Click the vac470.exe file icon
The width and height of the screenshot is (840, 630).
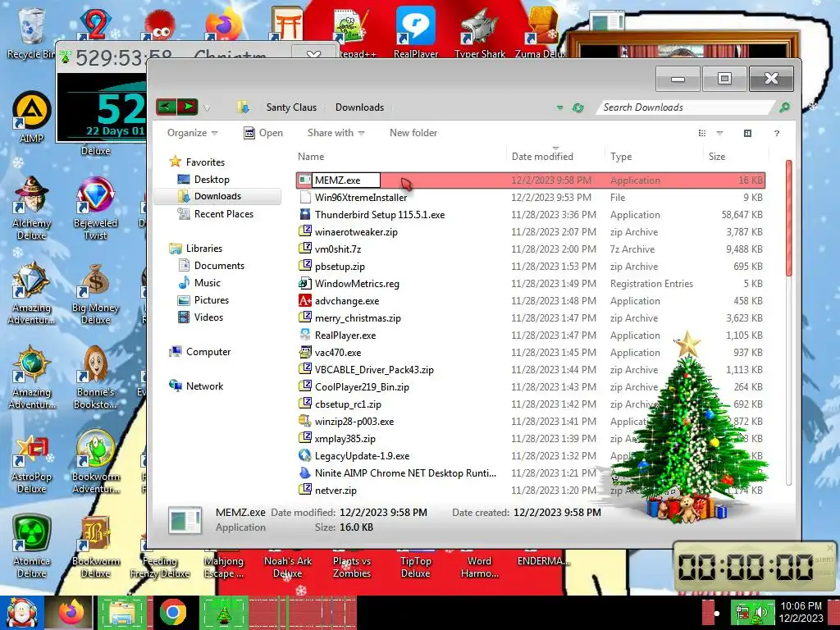305,353
